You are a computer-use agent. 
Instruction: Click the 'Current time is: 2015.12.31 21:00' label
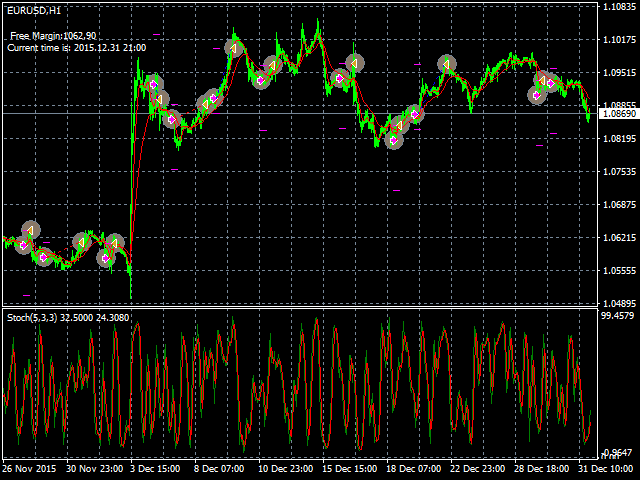pyautogui.click(x=77, y=48)
